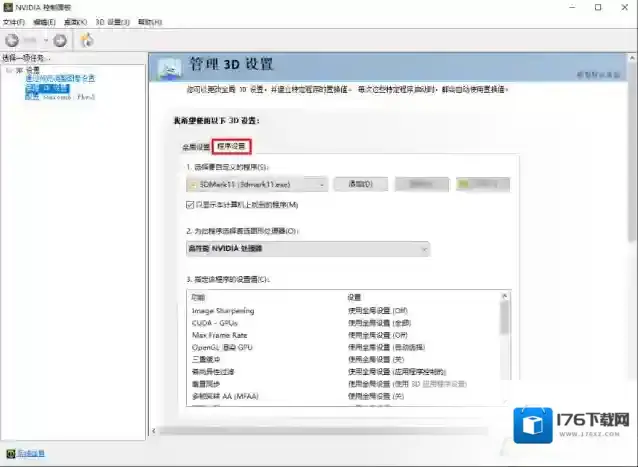Maximize the NVIDIA control panel window
The width and height of the screenshot is (638, 467).
click(x=598, y=7)
